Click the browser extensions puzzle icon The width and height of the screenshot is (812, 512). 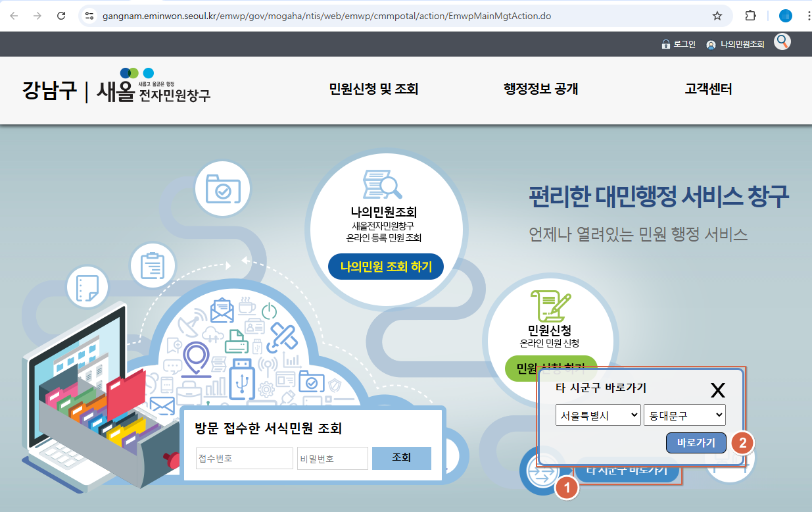(x=750, y=16)
